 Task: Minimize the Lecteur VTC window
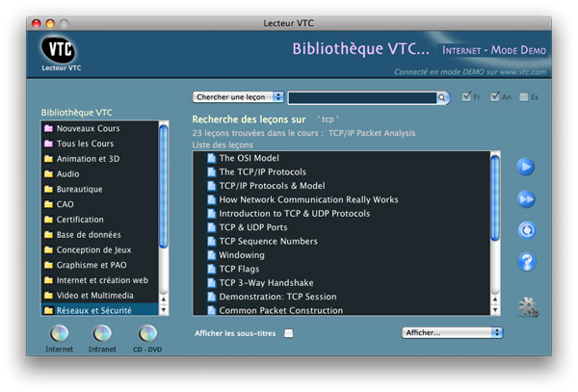(50, 23)
